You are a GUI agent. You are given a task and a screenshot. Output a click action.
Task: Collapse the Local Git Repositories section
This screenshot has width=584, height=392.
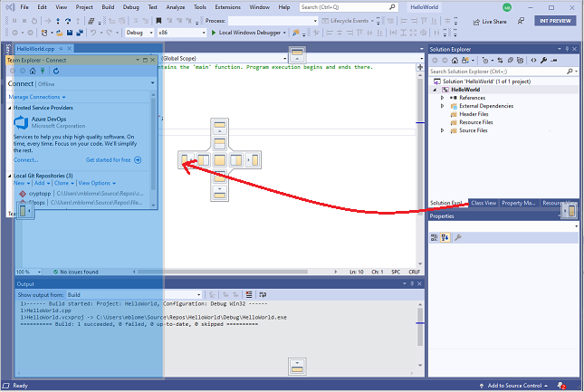coord(10,176)
